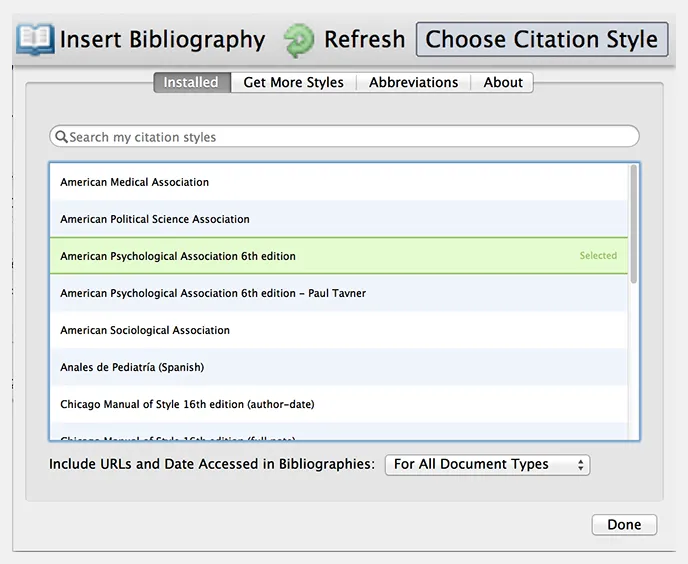Pick the APA 6th edition Paul Tavner style
688x564 pixels.
click(213, 293)
